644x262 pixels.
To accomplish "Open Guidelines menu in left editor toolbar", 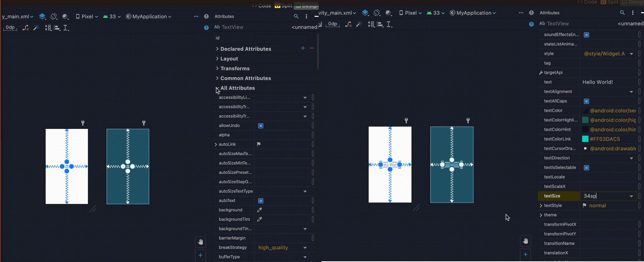I will [x=66, y=28].
